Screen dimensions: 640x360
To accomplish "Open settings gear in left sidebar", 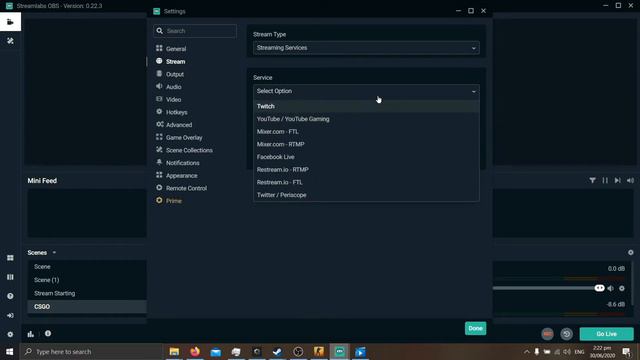I will pyautogui.click(x=10, y=334).
